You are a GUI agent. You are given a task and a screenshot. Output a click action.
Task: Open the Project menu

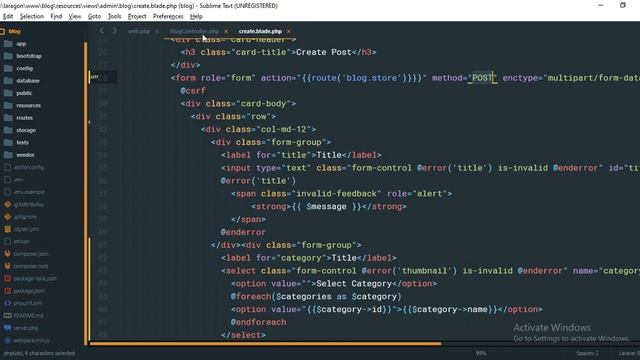[137, 16]
